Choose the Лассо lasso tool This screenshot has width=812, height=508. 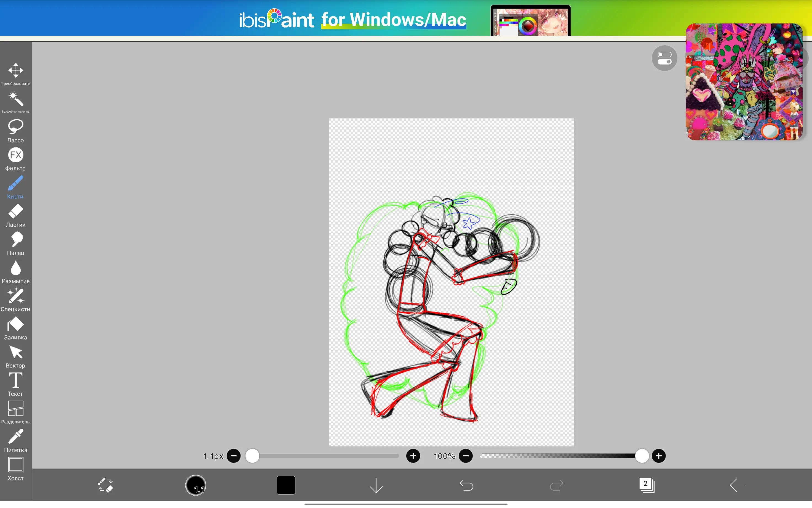pos(15,130)
